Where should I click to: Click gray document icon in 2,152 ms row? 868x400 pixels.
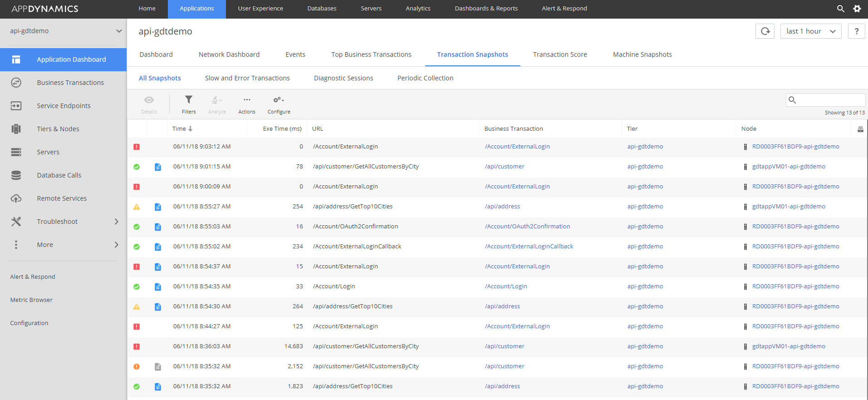tap(158, 366)
